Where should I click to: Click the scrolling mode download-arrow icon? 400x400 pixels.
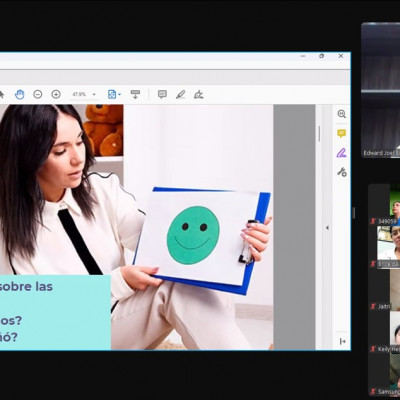135,94
